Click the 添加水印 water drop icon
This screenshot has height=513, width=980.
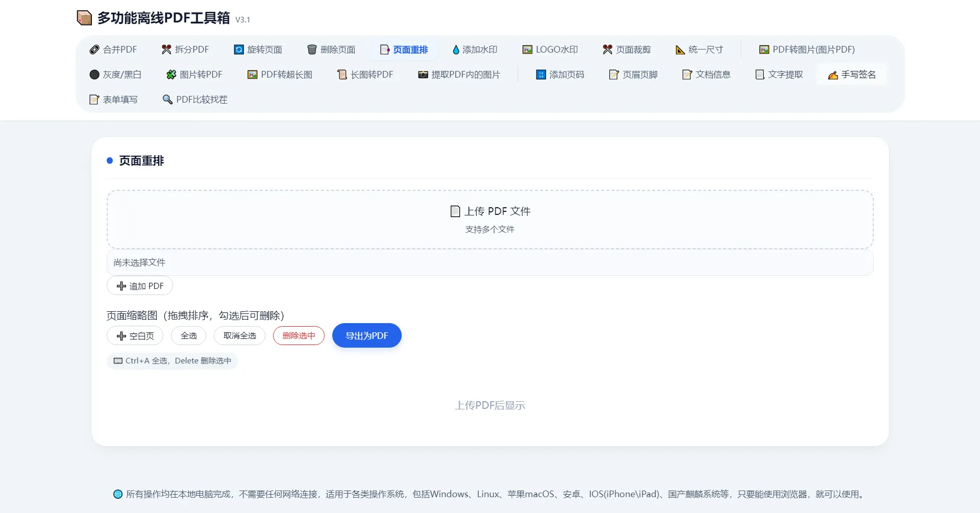coord(456,50)
